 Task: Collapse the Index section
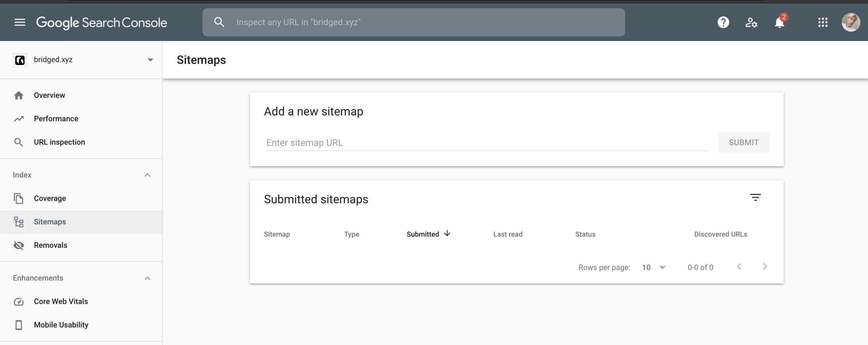click(147, 175)
